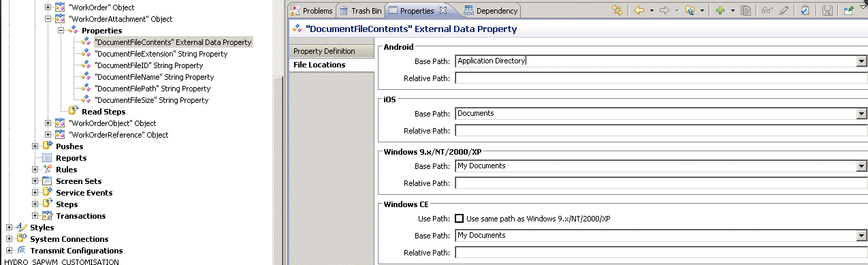Image resolution: width=868 pixels, height=265 pixels.
Task: Switch to the Dependency tab
Action: tap(490, 11)
